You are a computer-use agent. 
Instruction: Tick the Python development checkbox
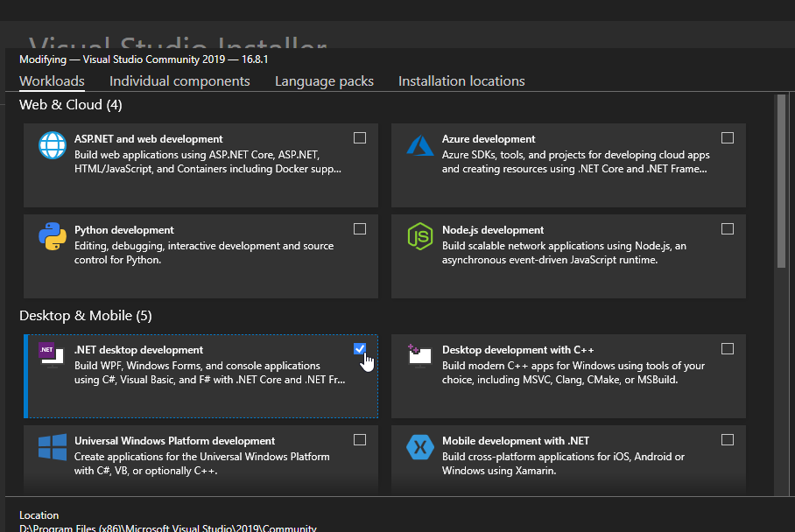[360, 229]
